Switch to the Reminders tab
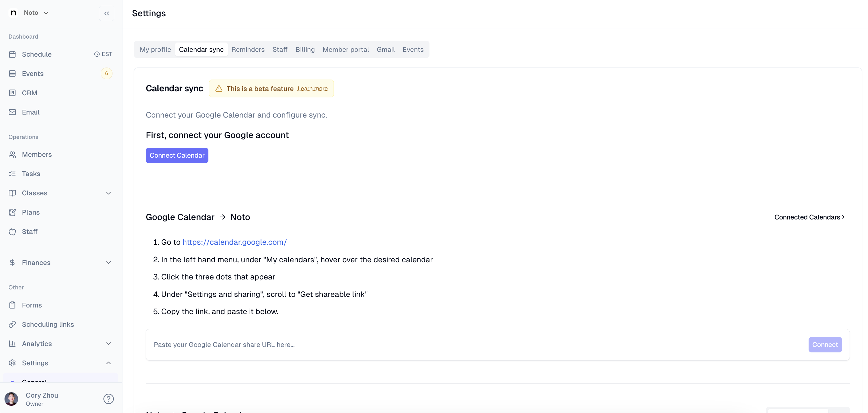Screen dimensions: 868x413 pos(248,49)
